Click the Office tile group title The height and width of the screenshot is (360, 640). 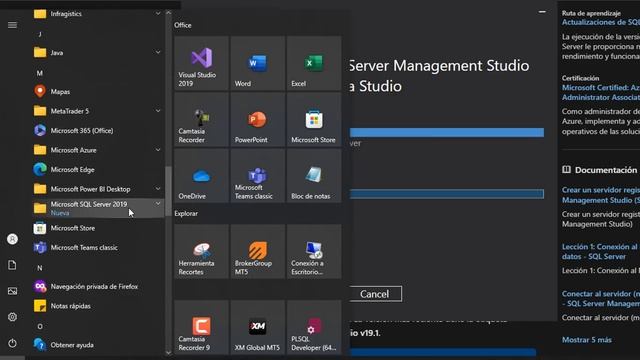[183, 25]
